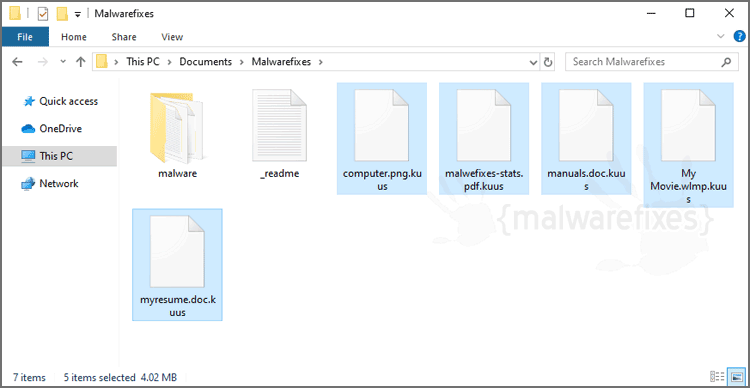Click This PC in the address path
The width and height of the screenshot is (750, 388).
pyautogui.click(x=143, y=62)
